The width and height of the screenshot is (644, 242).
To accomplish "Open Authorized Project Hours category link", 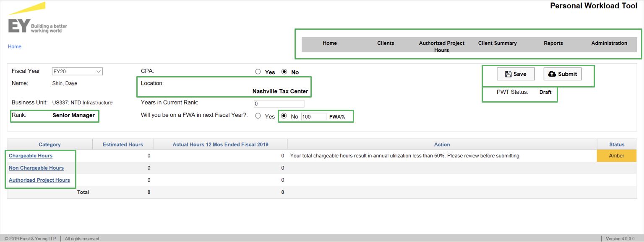I will pos(39,180).
